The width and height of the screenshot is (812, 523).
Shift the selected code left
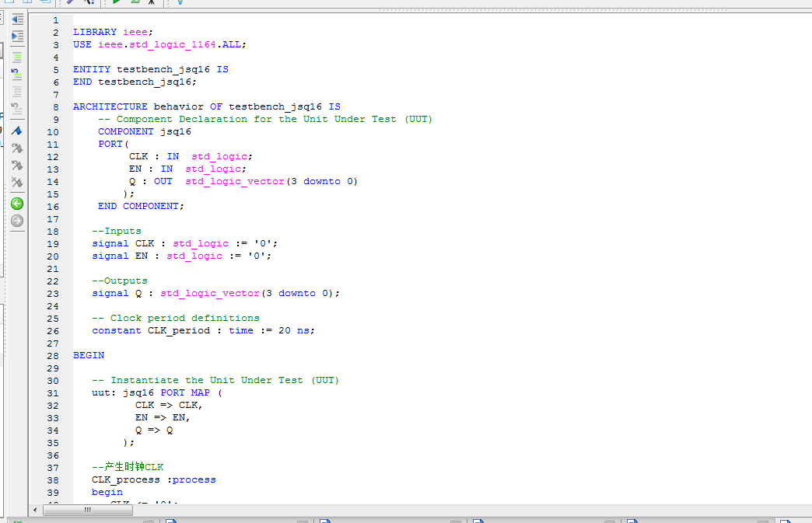[x=16, y=19]
